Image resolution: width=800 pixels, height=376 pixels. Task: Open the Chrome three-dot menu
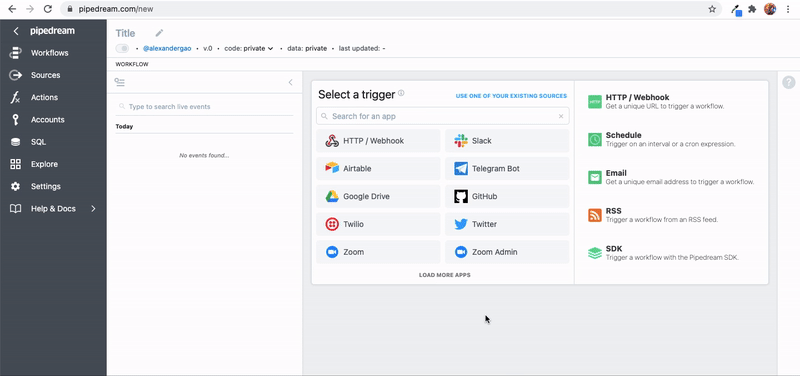[789, 9]
